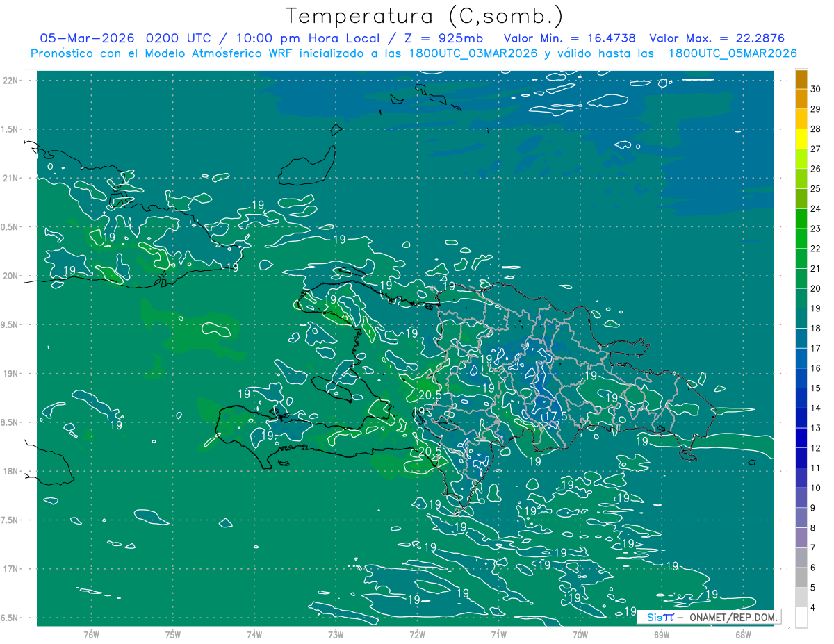This screenshot has width=834, height=644.
Task: Click the '75W' longitude axis label
Action: [173, 635]
